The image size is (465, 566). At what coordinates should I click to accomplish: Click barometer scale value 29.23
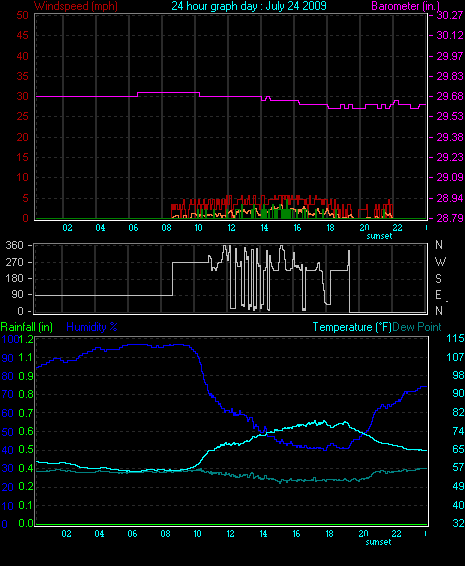(450, 157)
